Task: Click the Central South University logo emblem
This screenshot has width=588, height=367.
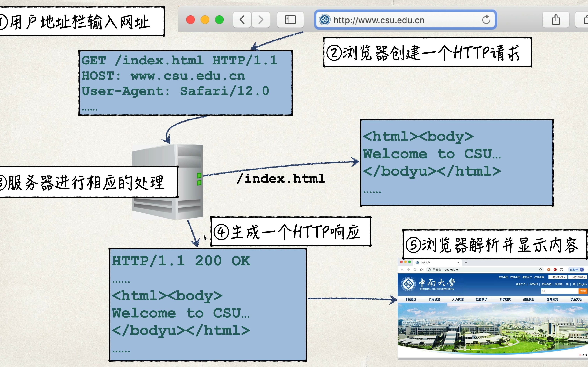Action: (x=408, y=284)
